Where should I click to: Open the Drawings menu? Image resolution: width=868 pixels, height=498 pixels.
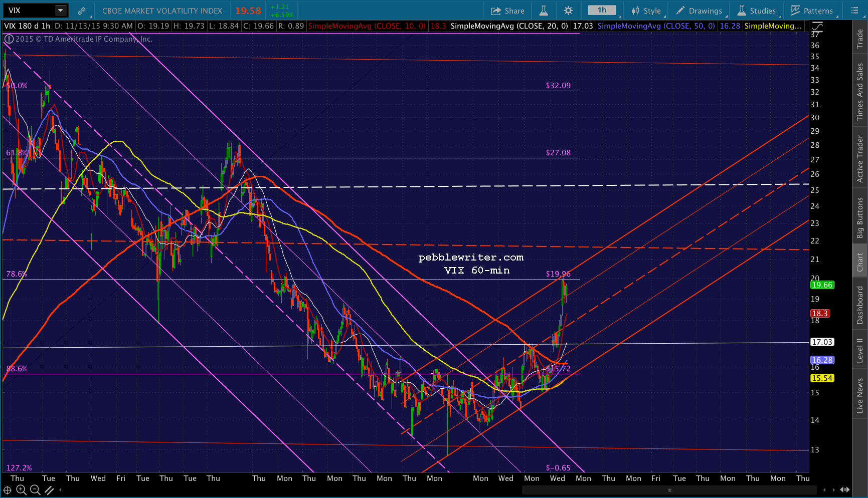[699, 11]
